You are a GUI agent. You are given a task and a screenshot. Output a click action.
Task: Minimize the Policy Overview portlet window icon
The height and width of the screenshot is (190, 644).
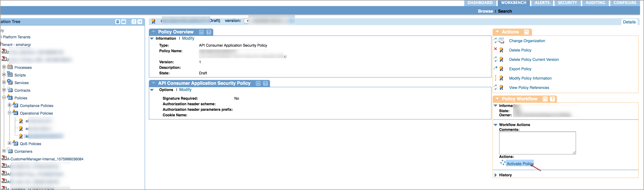(x=201, y=32)
